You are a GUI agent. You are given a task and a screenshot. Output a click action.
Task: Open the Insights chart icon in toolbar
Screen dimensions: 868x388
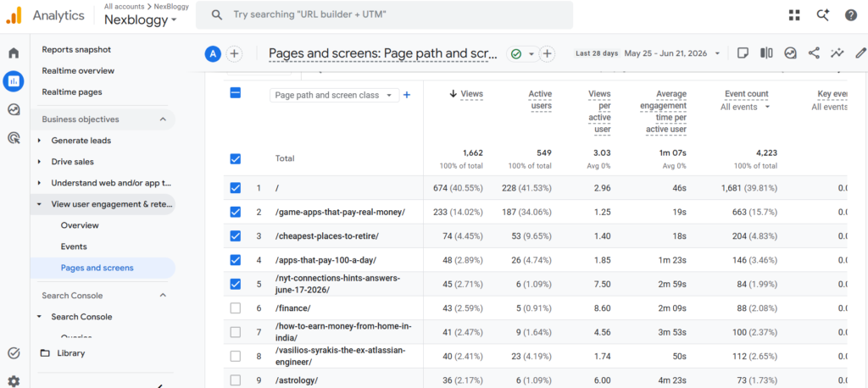coord(791,53)
